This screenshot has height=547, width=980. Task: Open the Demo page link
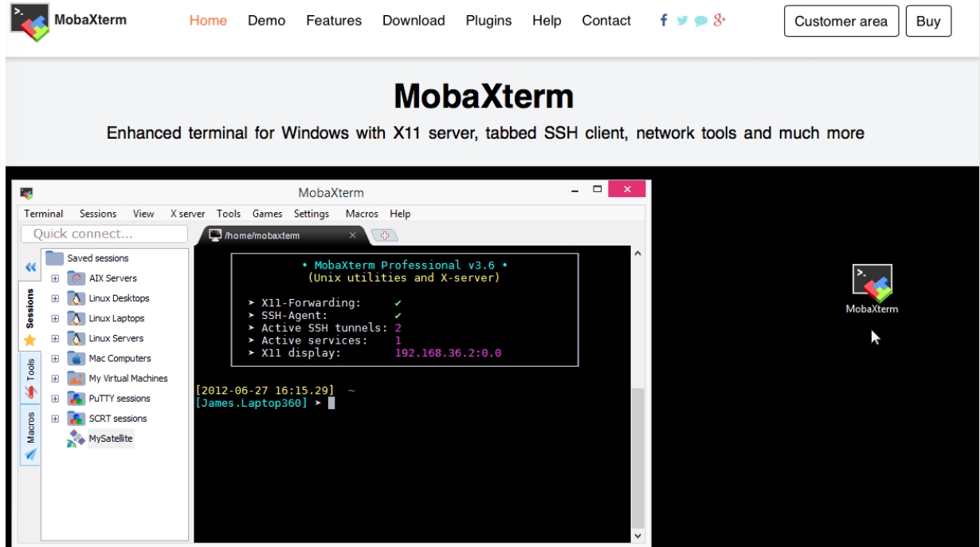tap(267, 21)
